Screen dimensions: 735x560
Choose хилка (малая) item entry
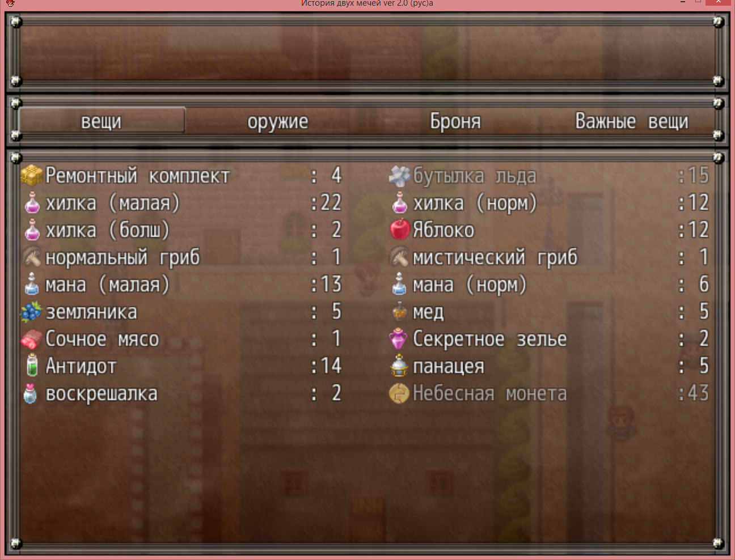[182, 203]
